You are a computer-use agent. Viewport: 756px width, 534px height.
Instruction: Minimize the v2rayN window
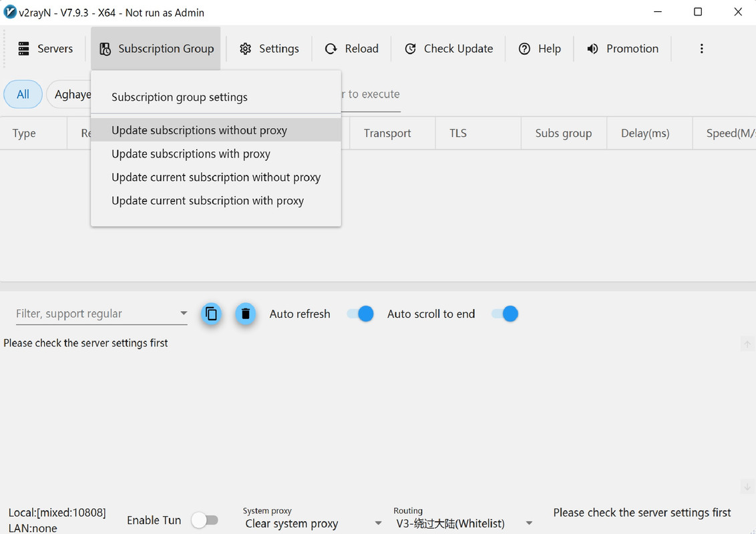(x=658, y=12)
